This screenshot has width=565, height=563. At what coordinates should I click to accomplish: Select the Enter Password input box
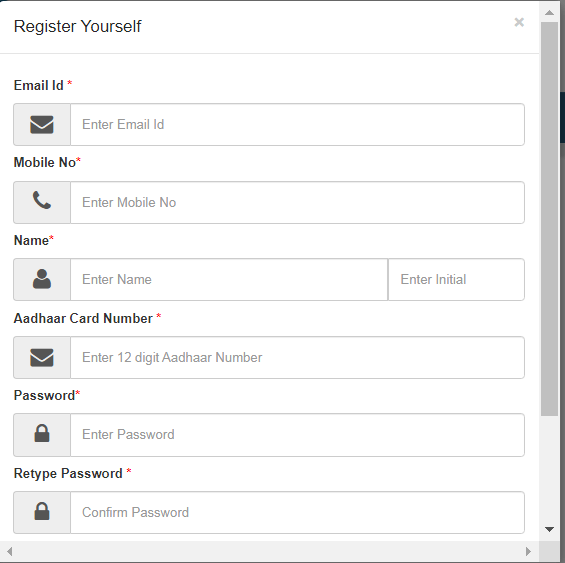297,435
